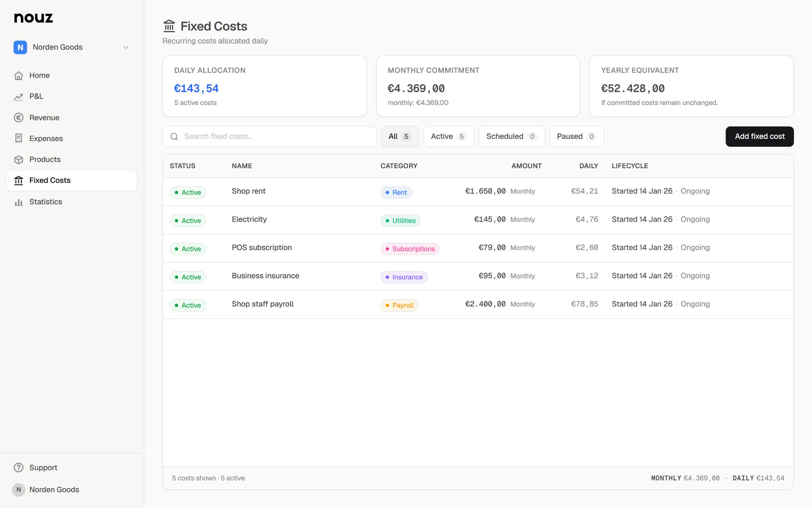Click the €2.400,00 amount
The height and width of the screenshot is (508, 812).
tap(485, 304)
